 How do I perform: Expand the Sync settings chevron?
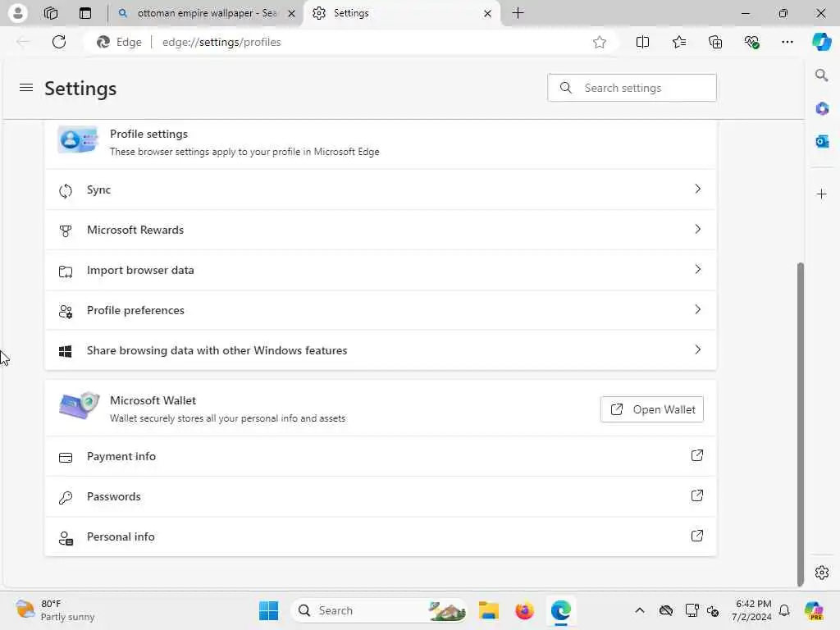tap(697, 189)
